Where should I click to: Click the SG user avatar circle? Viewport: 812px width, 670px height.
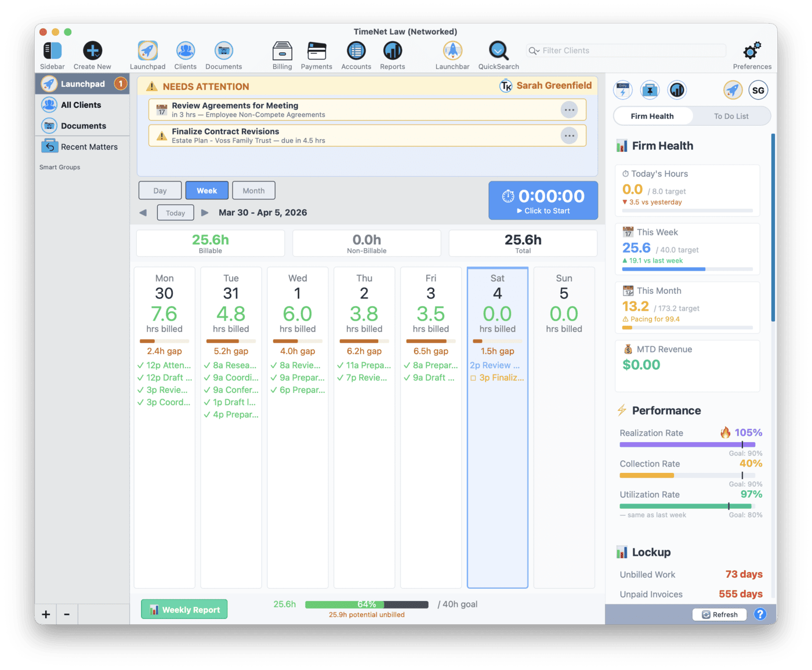coord(757,90)
